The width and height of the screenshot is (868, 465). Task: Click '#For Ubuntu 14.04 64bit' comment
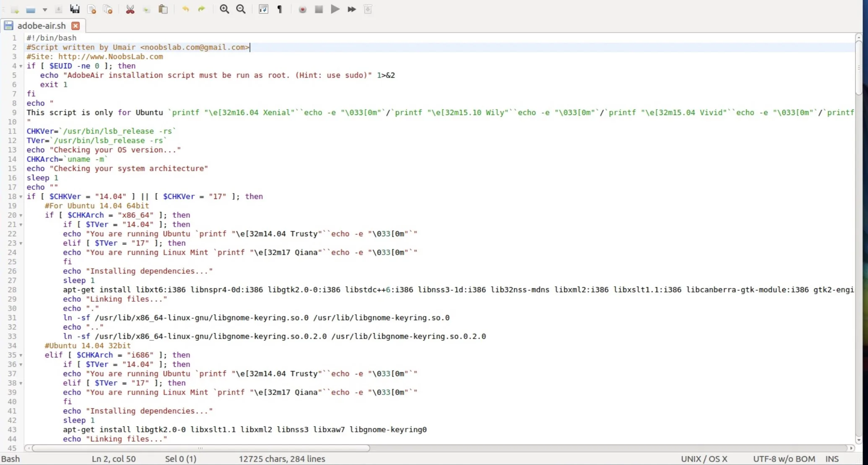tap(97, 206)
